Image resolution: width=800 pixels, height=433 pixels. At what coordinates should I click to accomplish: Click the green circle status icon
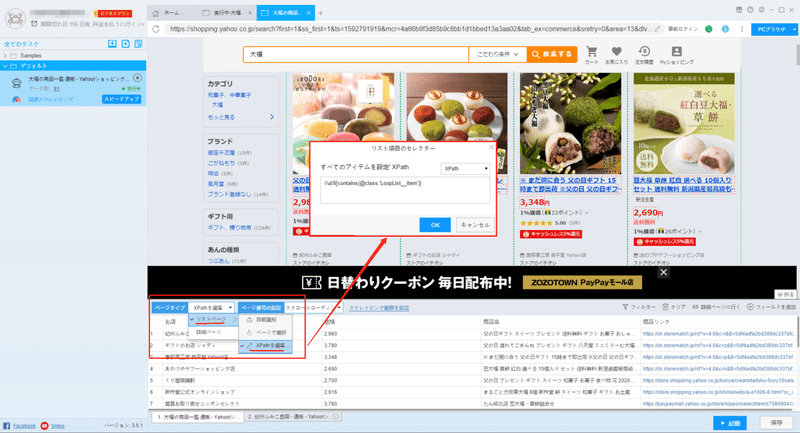pyautogui.click(x=709, y=29)
